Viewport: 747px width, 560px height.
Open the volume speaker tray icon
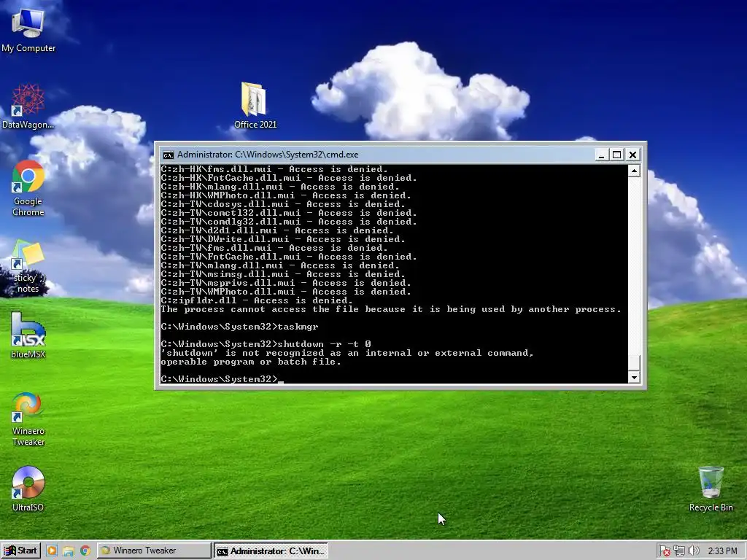694,551
